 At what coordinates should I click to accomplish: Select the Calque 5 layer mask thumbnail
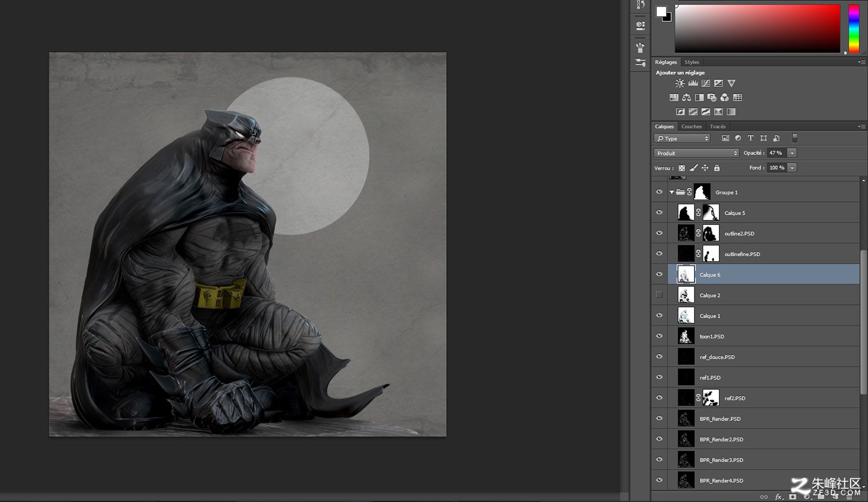click(711, 212)
